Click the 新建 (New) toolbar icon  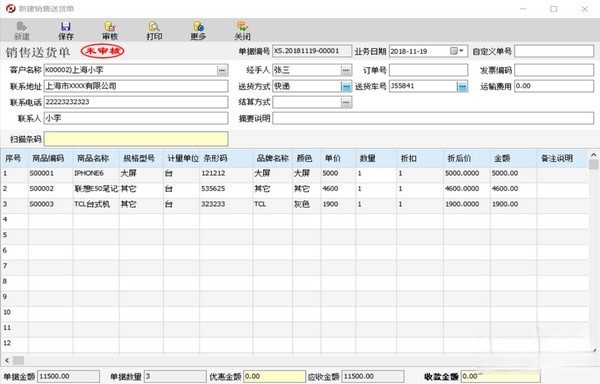(x=22, y=31)
